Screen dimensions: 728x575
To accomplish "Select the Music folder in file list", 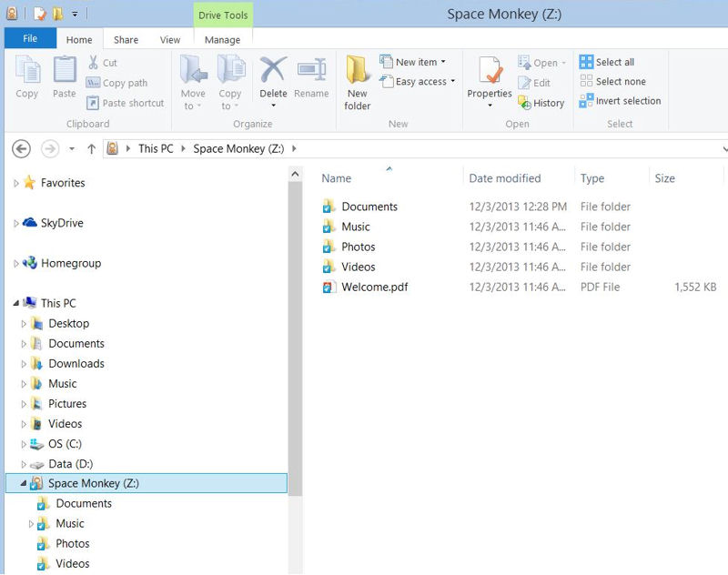I will 346,227.
